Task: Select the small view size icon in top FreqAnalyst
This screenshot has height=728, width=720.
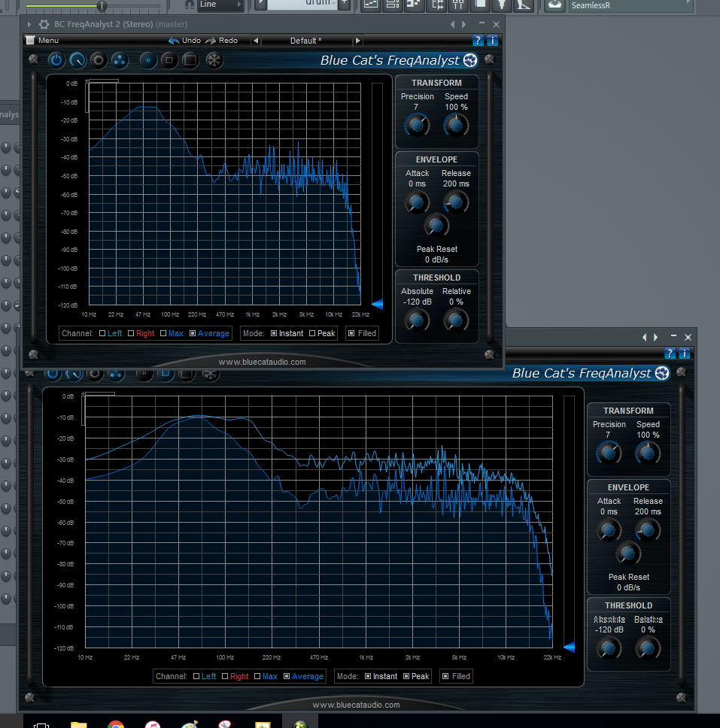Action: click(x=148, y=60)
